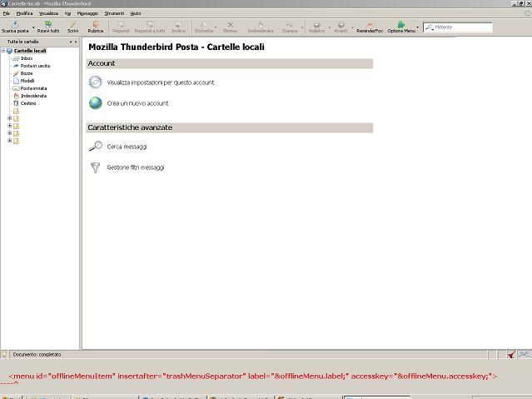Click the Stampa toolbar button

[290, 27]
